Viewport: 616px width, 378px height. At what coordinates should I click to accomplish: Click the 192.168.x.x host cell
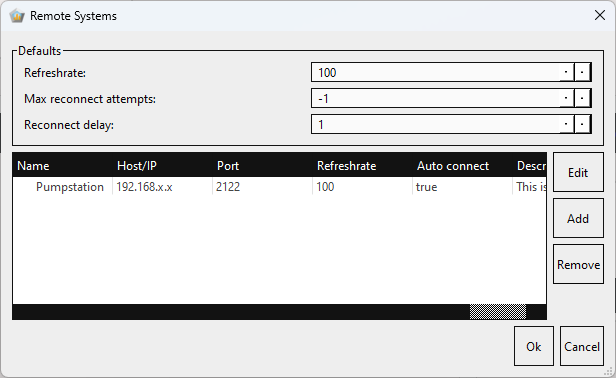coord(162,186)
